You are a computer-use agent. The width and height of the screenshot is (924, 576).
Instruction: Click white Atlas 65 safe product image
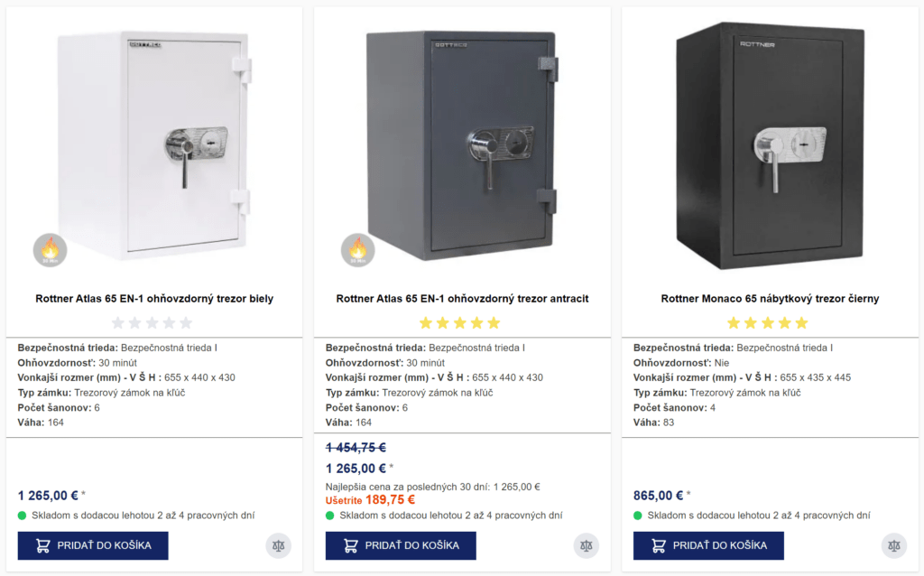click(x=154, y=144)
